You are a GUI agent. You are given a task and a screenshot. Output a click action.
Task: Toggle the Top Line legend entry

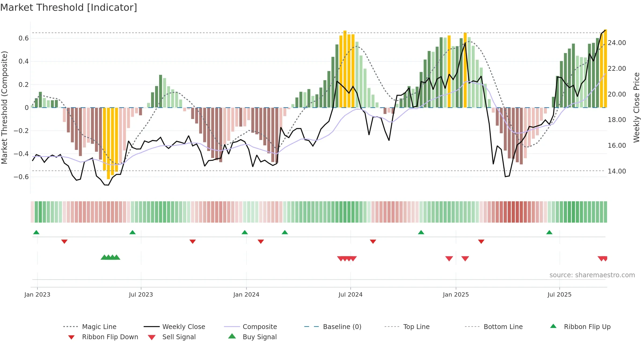(x=407, y=327)
